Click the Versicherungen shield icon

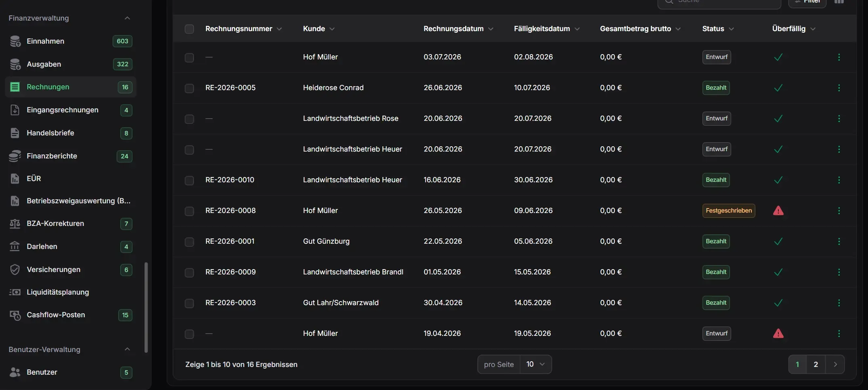(15, 270)
